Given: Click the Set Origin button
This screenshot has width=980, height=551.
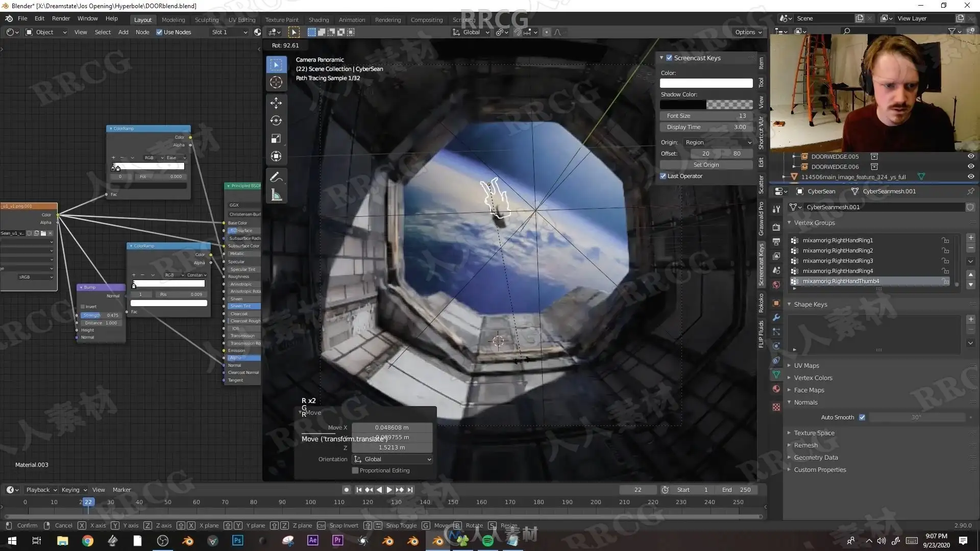Looking at the screenshot, I should pos(706,165).
